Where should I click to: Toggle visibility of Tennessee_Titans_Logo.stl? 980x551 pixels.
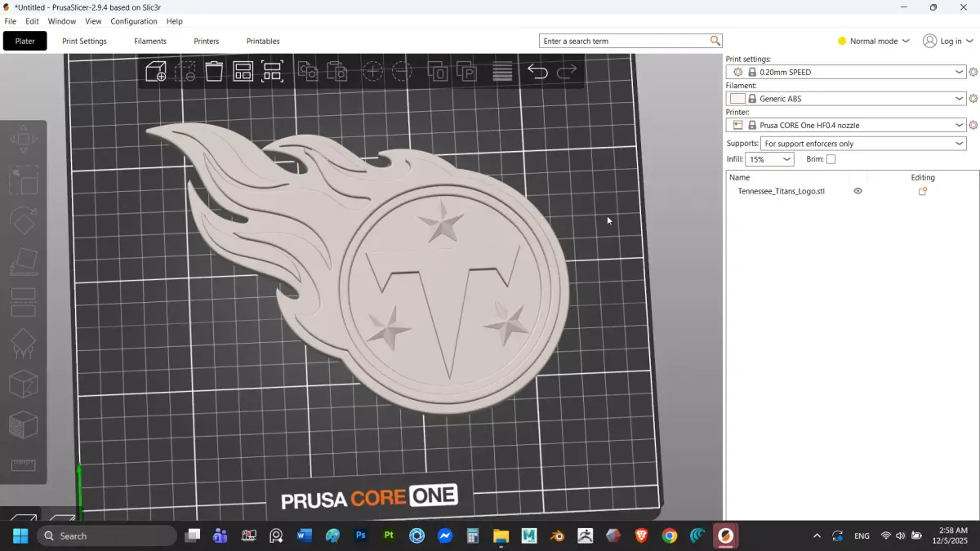(x=857, y=191)
